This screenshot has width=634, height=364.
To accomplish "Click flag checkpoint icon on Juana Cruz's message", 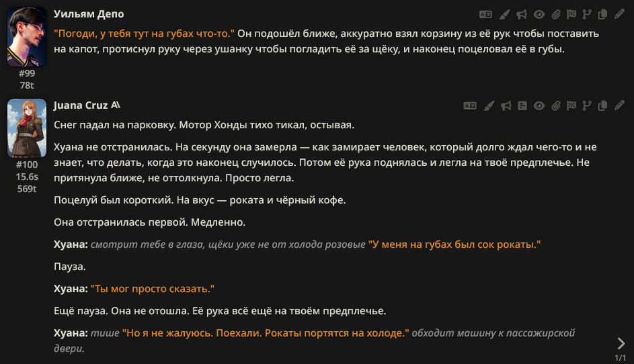I will pyautogui.click(x=571, y=105).
